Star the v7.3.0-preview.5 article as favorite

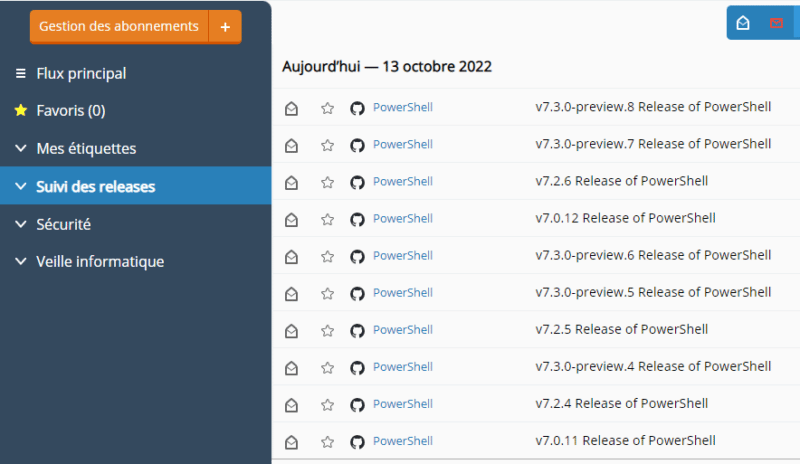tap(328, 294)
